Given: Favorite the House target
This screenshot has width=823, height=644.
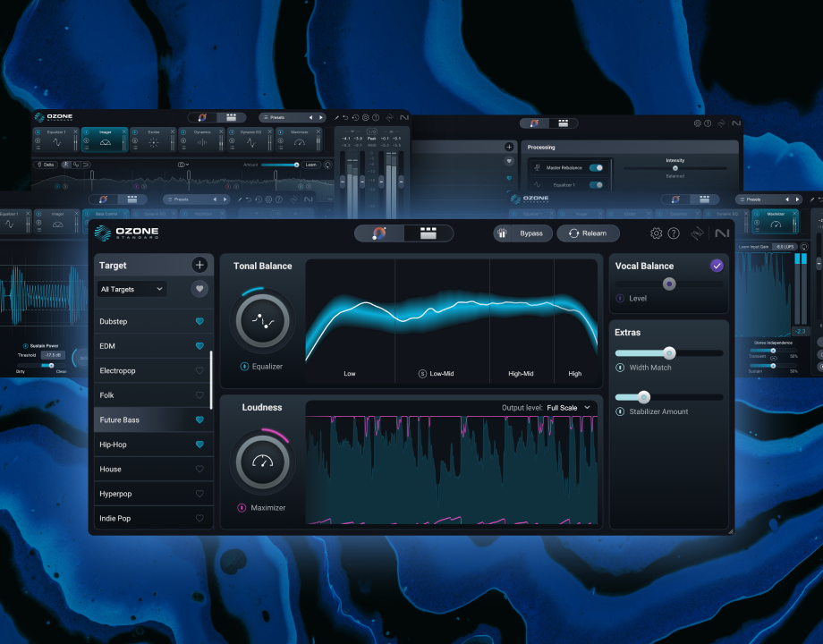Looking at the screenshot, I should point(199,470).
